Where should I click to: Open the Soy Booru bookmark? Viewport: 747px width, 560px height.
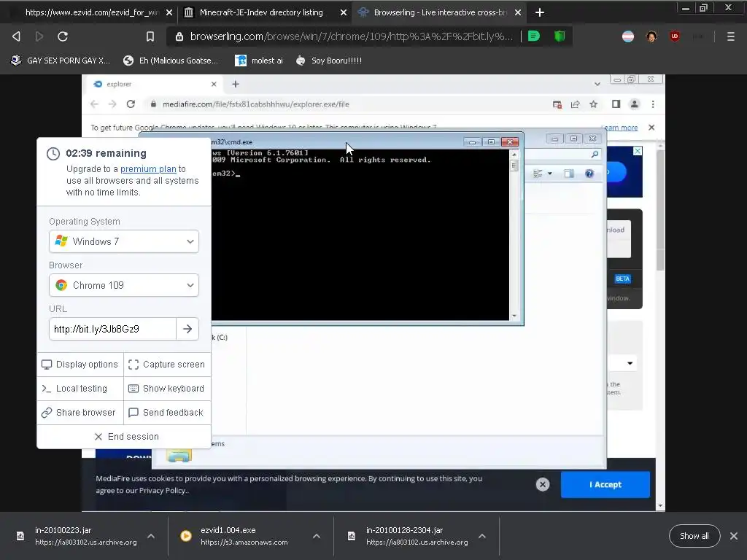tap(329, 61)
